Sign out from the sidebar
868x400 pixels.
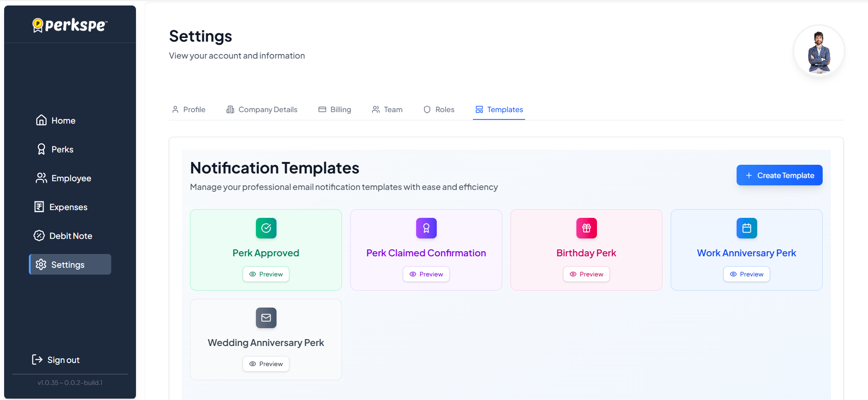(56, 360)
